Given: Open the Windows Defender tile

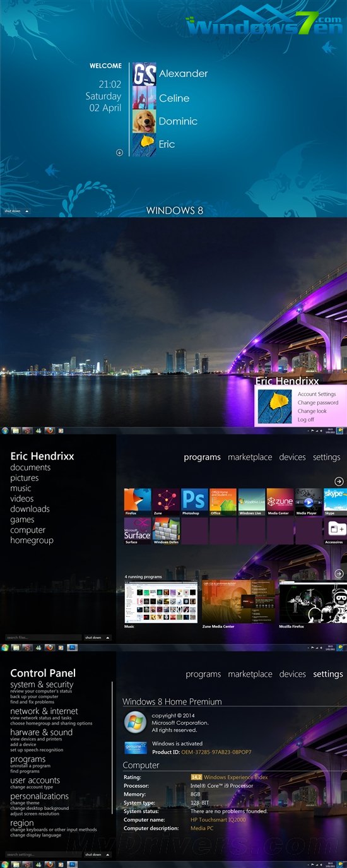Looking at the screenshot, I should point(167,531).
